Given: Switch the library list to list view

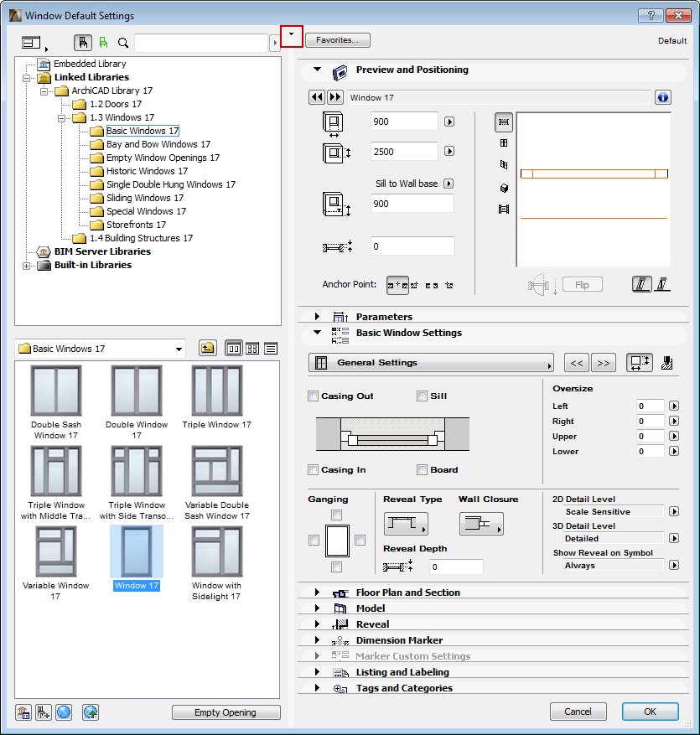Looking at the screenshot, I should pos(271,348).
